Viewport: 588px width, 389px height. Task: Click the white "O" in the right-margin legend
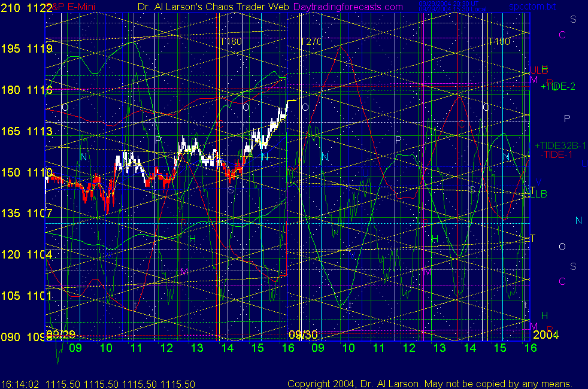(562, 247)
